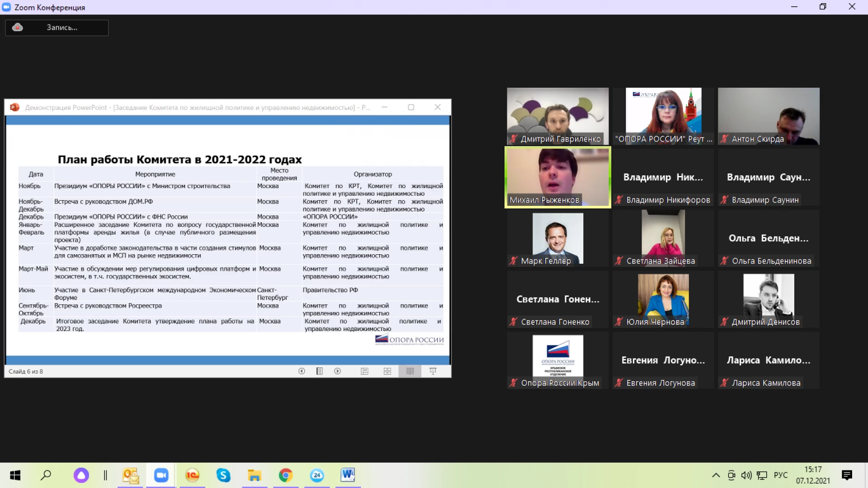Screen dimensions: 868x488
Task: Switch to Zoom app in taskbar
Action: pos(161,475)
